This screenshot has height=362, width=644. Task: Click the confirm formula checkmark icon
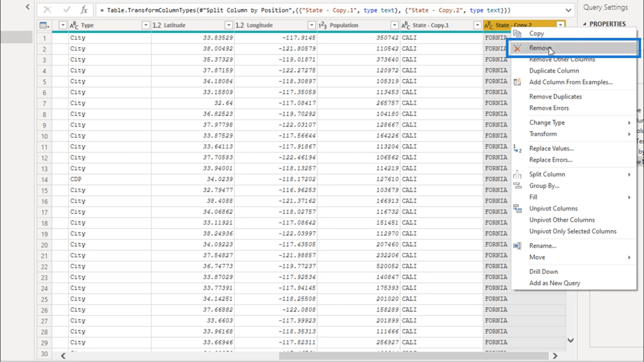click(x=66, y=10)
